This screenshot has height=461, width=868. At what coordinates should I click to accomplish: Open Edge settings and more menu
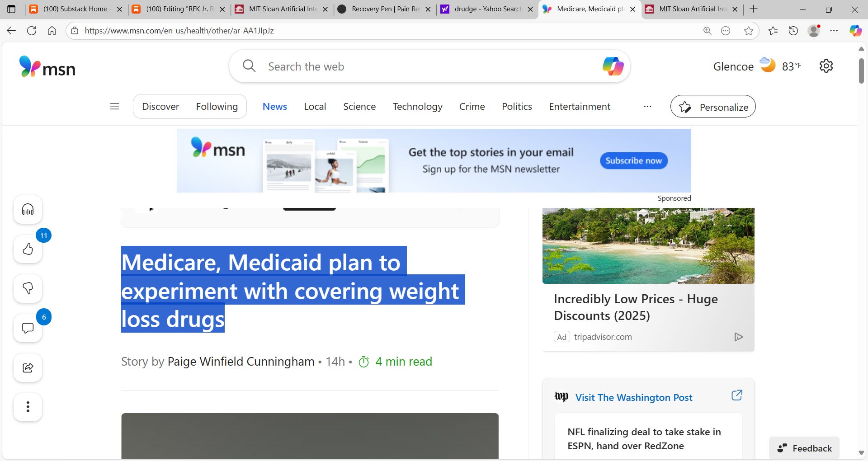[834, 31]
